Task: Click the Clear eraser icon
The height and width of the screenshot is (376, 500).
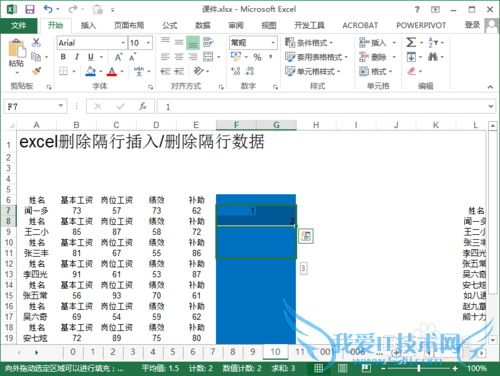Action: point(411,71)
